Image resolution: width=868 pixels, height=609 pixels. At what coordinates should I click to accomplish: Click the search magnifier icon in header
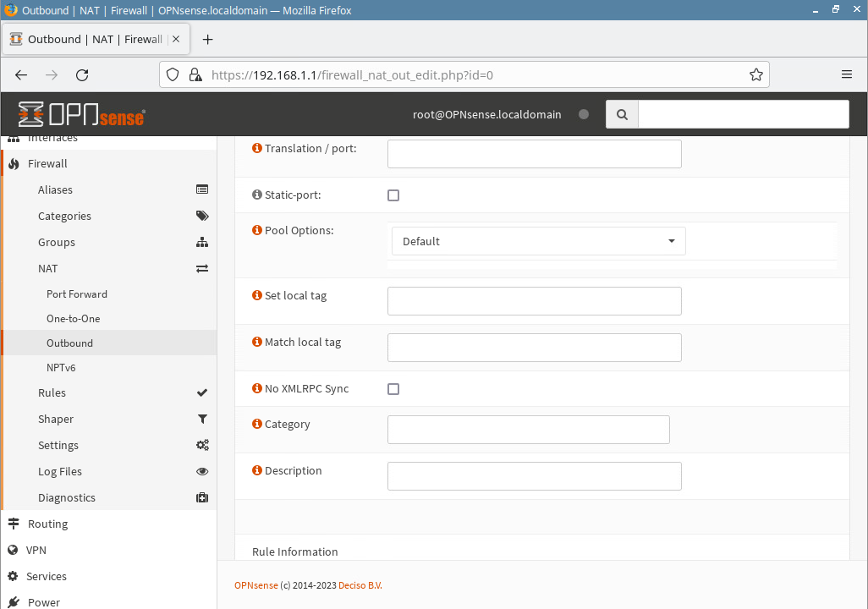[622, 114]
